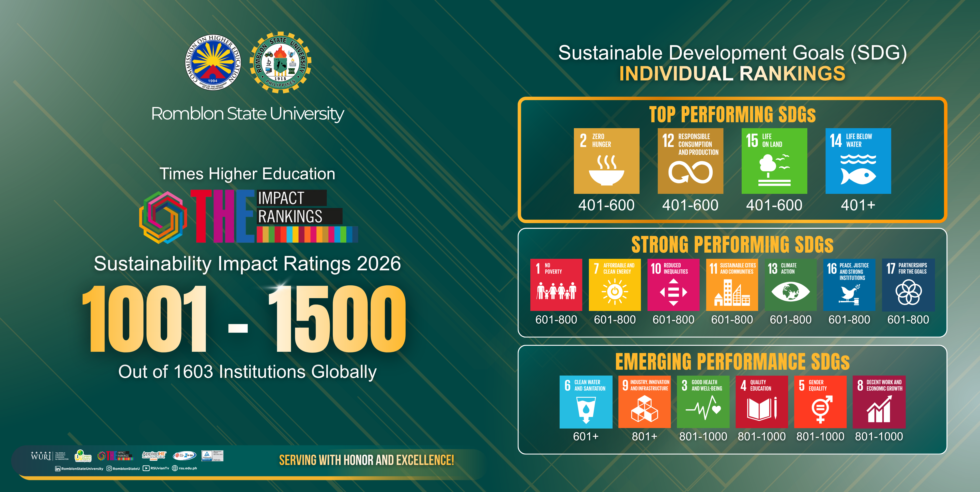This screenshot has height=492, width=980.
Task: Click '801-1000' rank under Gender Equality
Action: tap(820, 436)
